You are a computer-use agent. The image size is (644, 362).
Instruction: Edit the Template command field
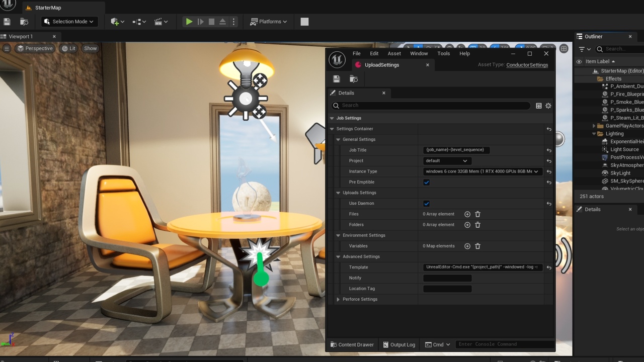(483, 267)
